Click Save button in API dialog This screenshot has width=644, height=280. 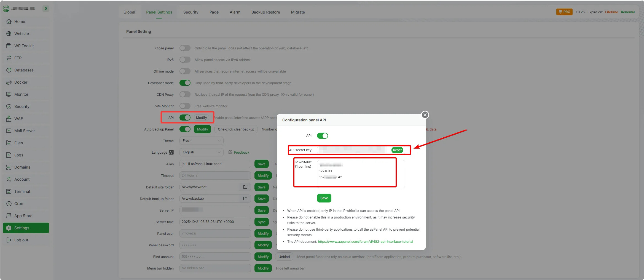pyautogui.click(x=324, y=198)
